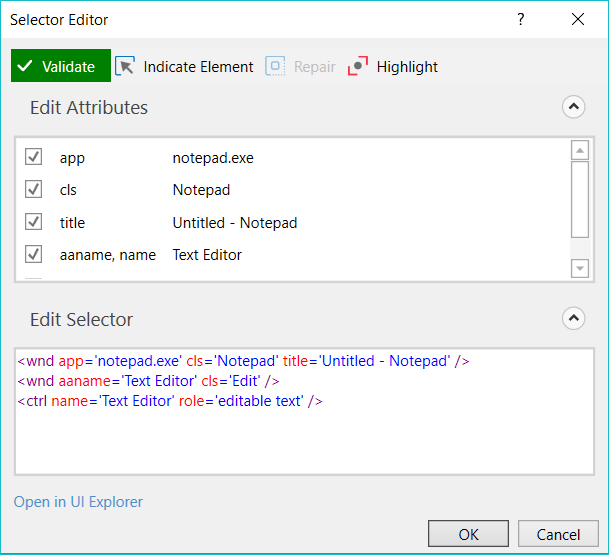This screenshot has height=555, width=609.
Task: Click the Highlight target icon
Action: coord(358,66)
